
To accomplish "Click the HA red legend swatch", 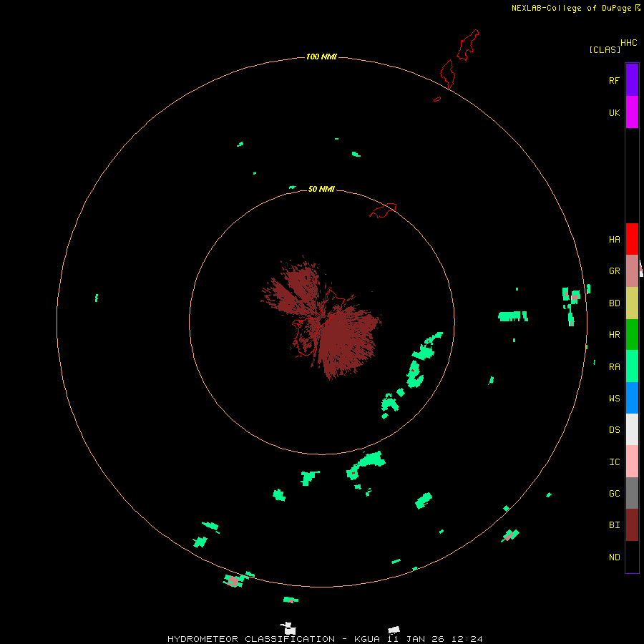I will click(x=632, y=239).
